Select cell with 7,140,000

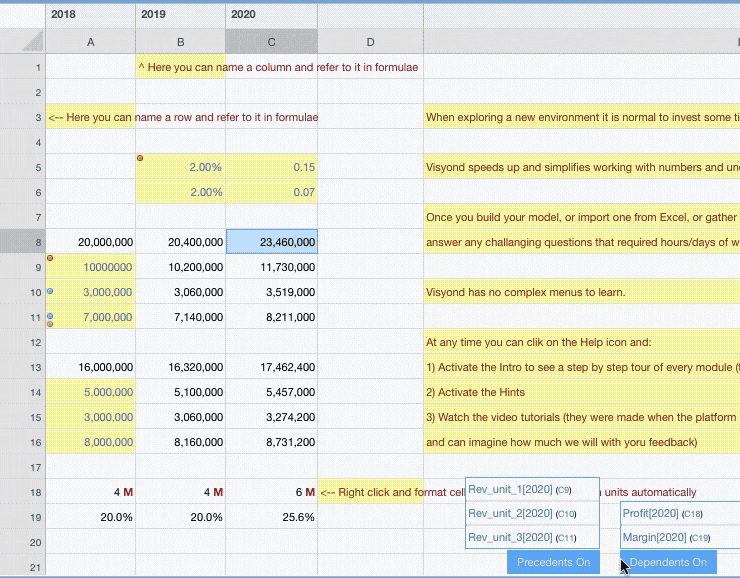tap(181, 317)
